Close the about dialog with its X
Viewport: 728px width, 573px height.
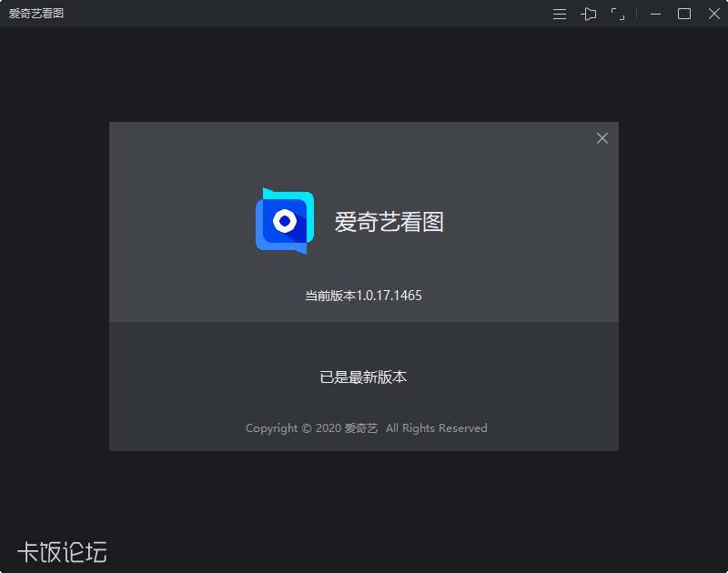click(x=602, y=138)
